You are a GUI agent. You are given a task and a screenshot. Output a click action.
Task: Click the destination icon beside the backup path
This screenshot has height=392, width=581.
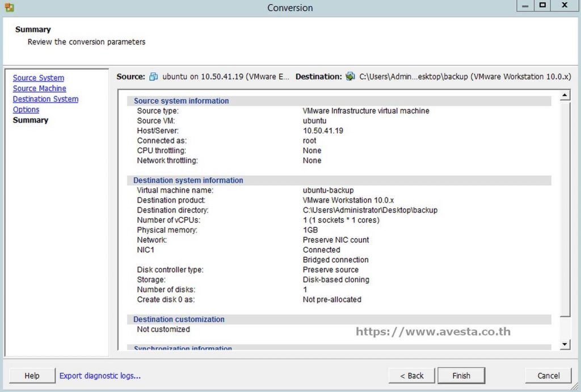tap(350, 77)
